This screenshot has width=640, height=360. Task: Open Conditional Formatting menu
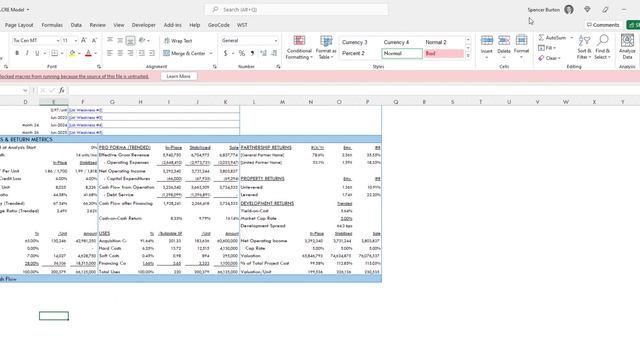click(299, 47)
